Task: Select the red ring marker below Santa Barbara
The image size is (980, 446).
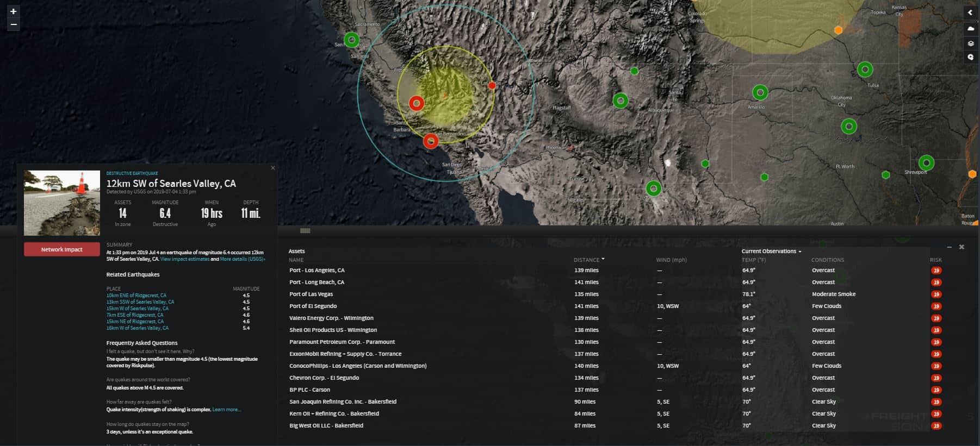Action: point(431,141)
